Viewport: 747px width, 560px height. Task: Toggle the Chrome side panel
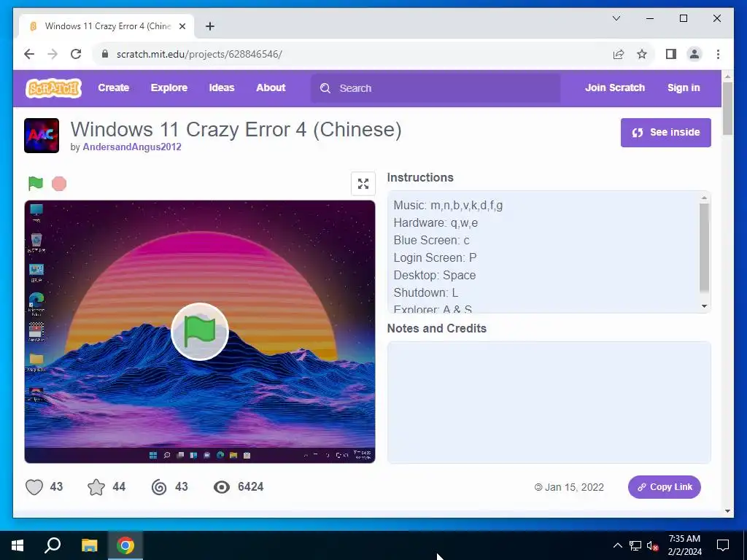671,54
